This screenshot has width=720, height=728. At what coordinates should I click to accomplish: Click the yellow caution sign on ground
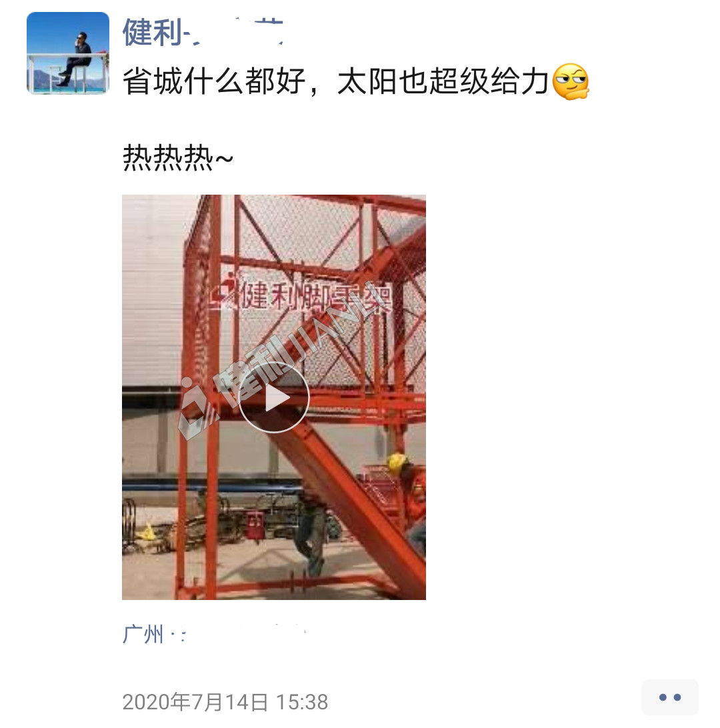click(x=147, y=532)
